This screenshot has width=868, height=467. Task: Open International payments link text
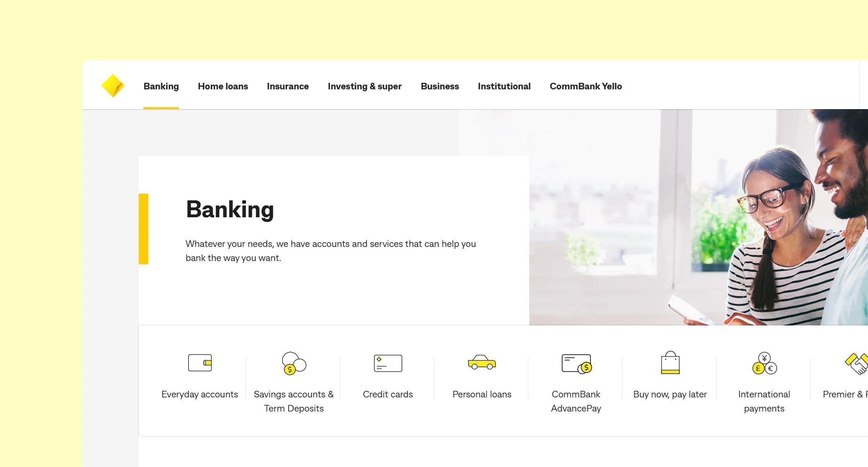click(764, 401)
